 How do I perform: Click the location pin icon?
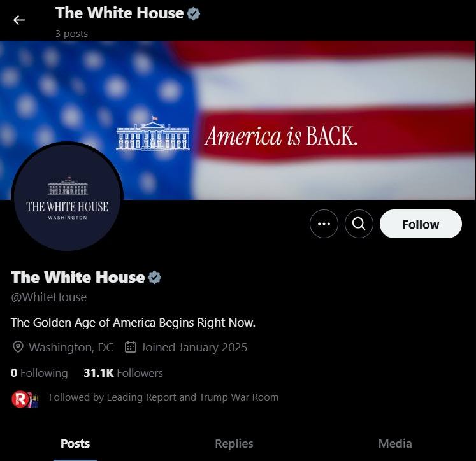(x=18, y=347)
